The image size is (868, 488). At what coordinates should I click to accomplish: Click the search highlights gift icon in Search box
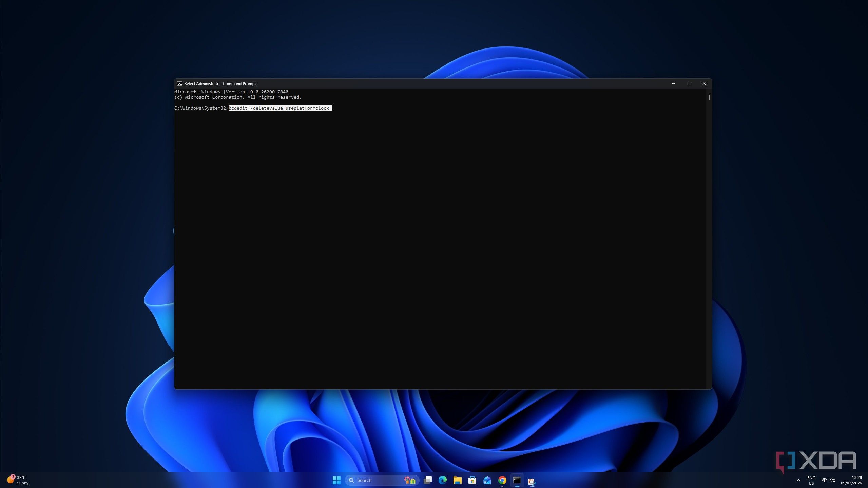pyautogui.click(x=410, y=480)
